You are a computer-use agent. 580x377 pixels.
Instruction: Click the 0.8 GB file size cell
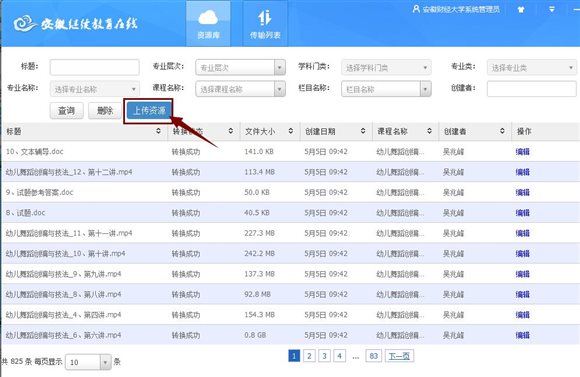[x=255, y=335]
